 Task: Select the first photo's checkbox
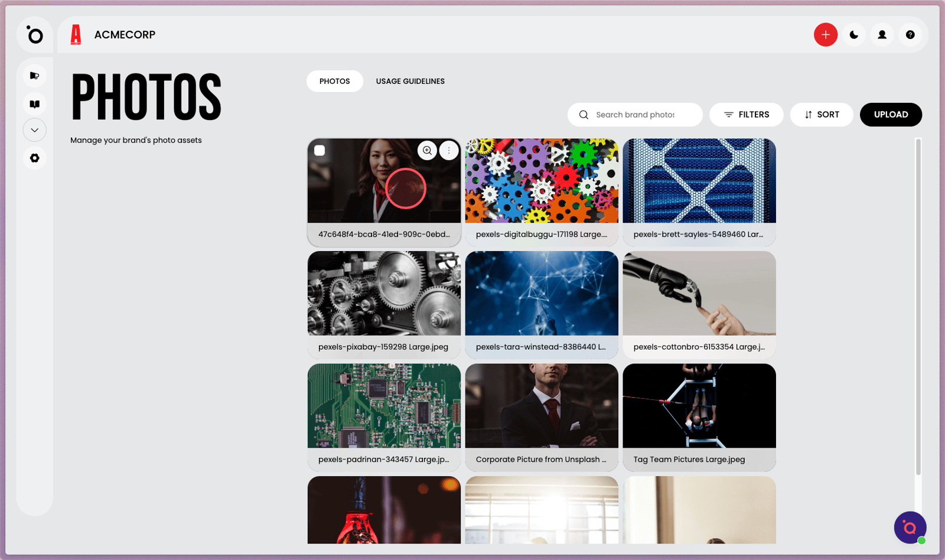click(320, 151)
